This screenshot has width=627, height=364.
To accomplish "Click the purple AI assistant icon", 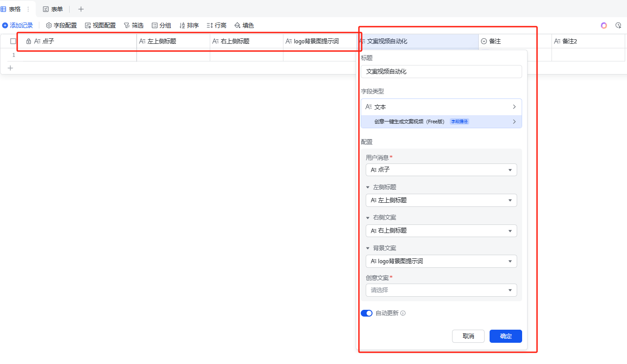I will pyautogui.click(x=604, y=25).
